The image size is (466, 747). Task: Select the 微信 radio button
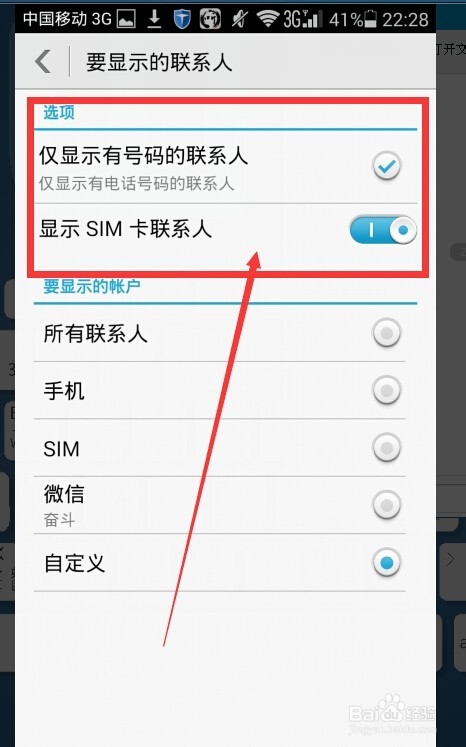(386, 505)
